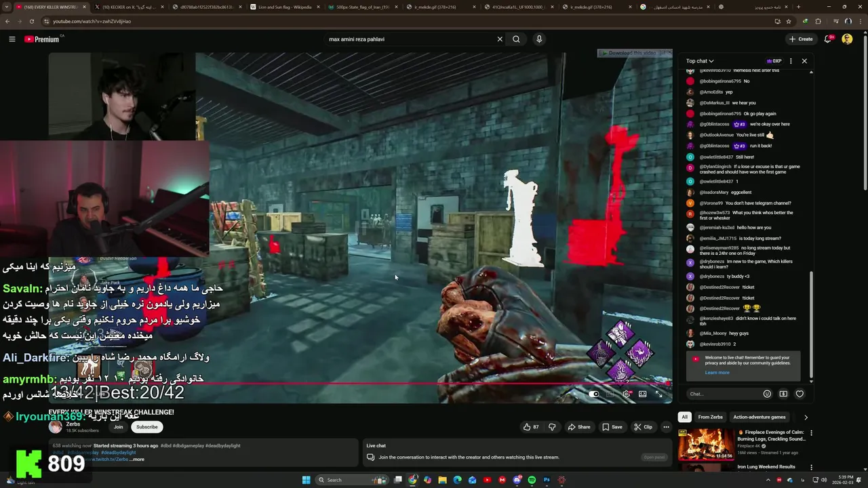Open the chat emoji picker

click(x=767, y=394)
